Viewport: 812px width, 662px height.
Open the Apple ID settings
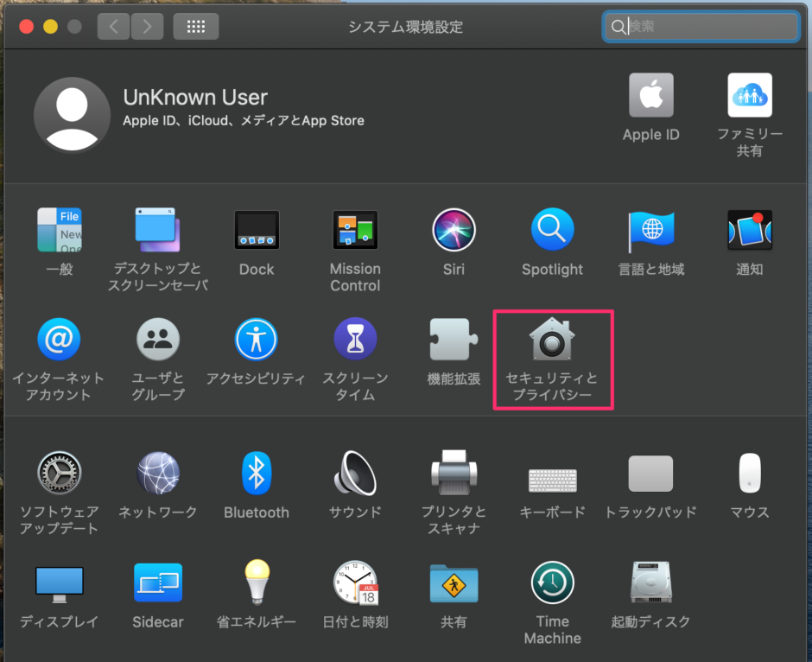(x=650, y=96)
